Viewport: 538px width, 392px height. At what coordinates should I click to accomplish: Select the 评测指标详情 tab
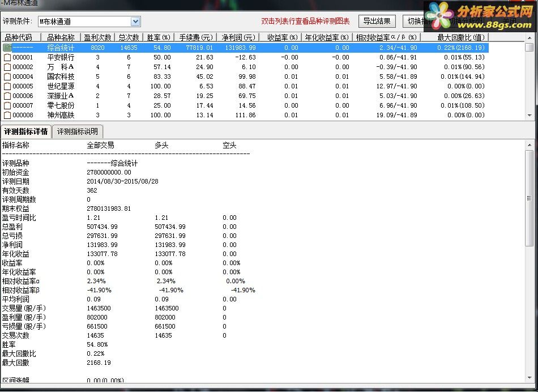[25, 131]
